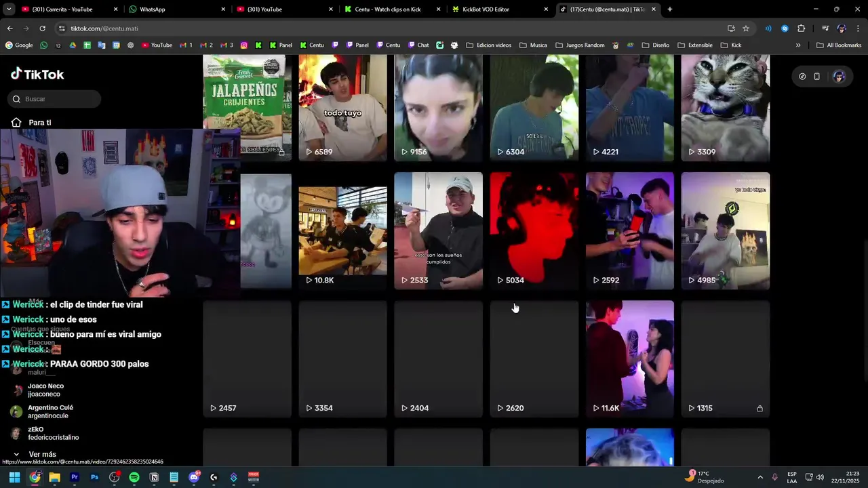Expand hidden bookmarks with double chevron
The width and height of the screenshot is (868, 488).
(x=798, y=45)
